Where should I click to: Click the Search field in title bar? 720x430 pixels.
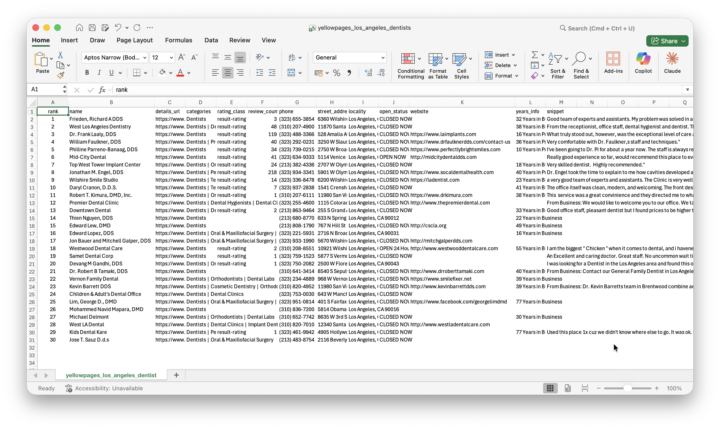[x=597, y=28]
